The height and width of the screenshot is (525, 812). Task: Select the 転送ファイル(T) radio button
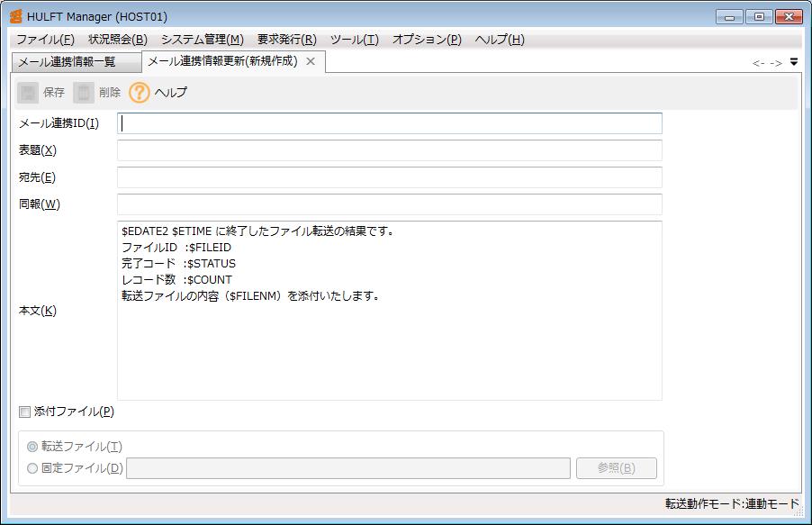(32, 447)
